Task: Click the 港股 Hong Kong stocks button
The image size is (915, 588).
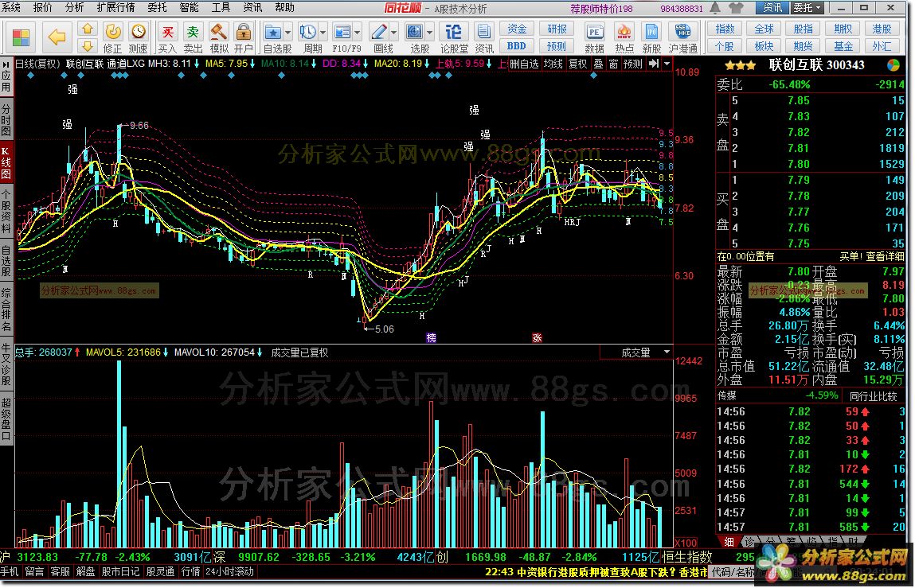Action: [882, 29]
